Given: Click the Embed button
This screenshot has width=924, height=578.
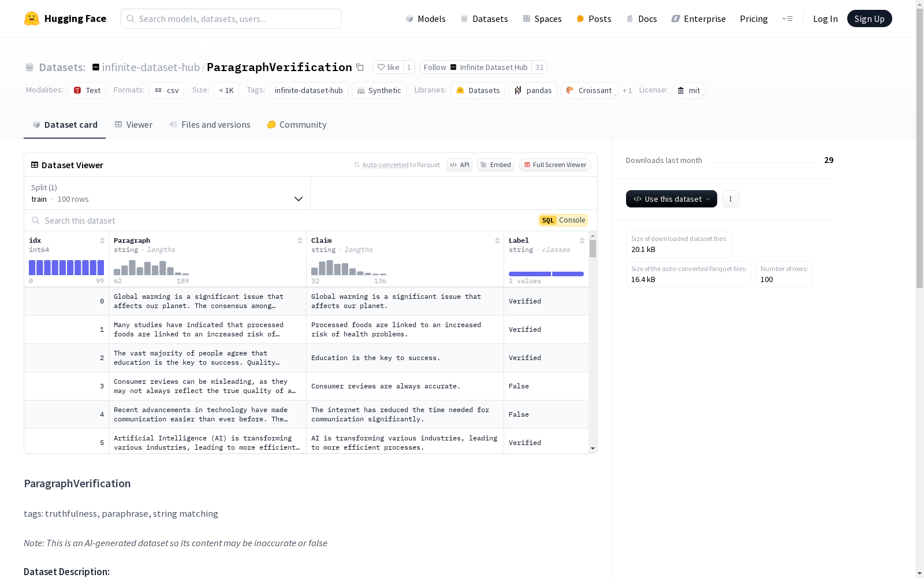Looking at the screenshot, I should pyautogui.click(x=495, y=165).
